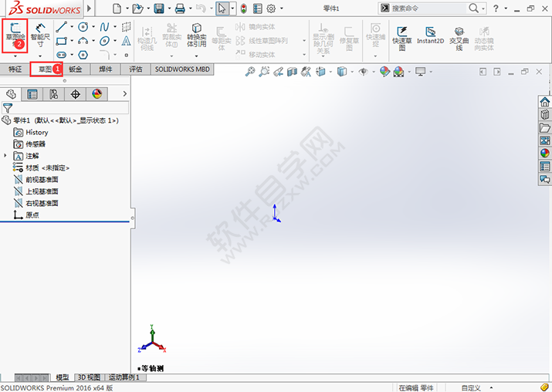Click Zoom to Fit in view toolbar
552x392 pixels.
[250, 72]
